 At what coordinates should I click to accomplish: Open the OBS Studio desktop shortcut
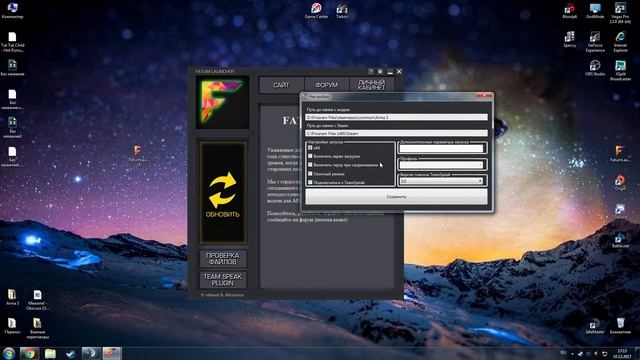[595, 68]
